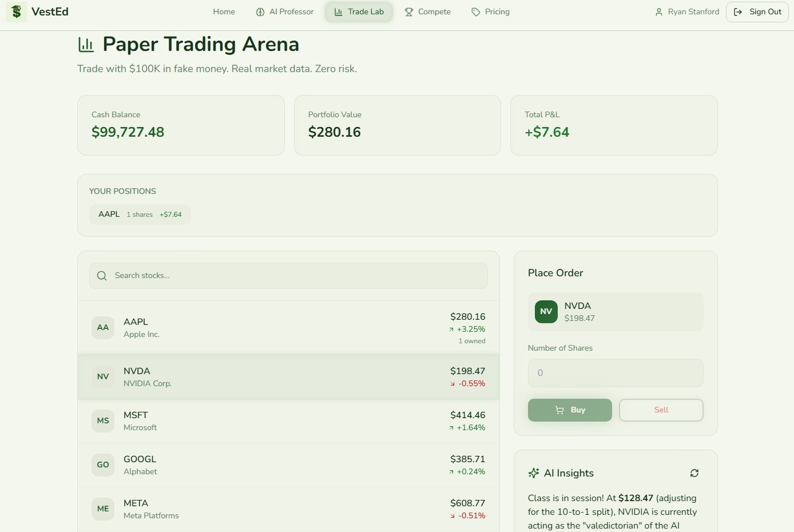Click the GO ticker badge
Screen dimensions: 794x532
[103, 465]
